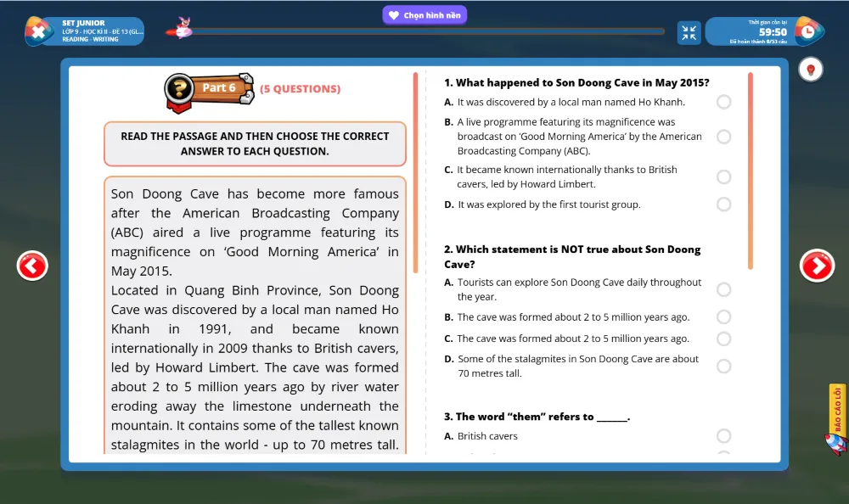Click the completed questions count under the timer

pyautogui.click(x=758, y=42)
